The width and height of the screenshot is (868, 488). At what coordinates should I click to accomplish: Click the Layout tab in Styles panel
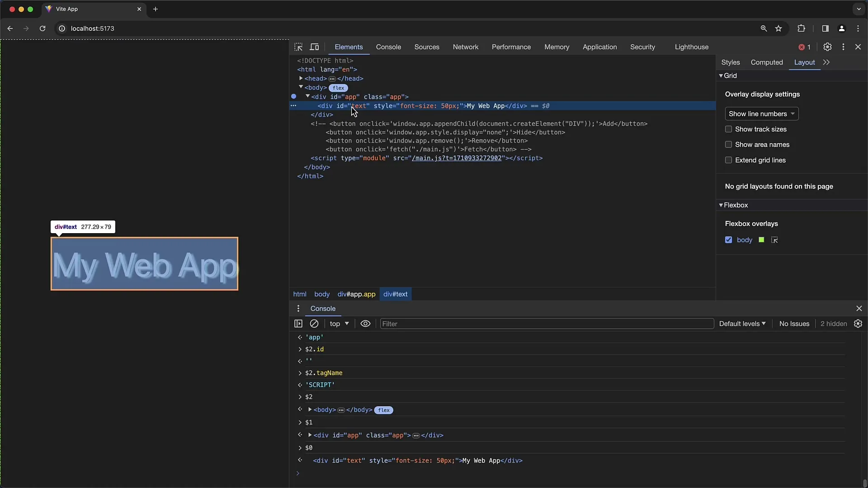(x=804, y=62)
